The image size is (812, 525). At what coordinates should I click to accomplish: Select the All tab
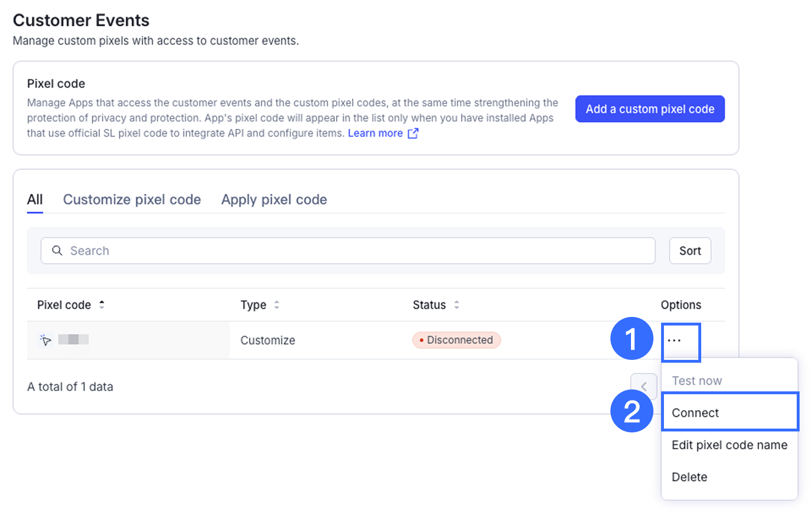click(35, 199)
